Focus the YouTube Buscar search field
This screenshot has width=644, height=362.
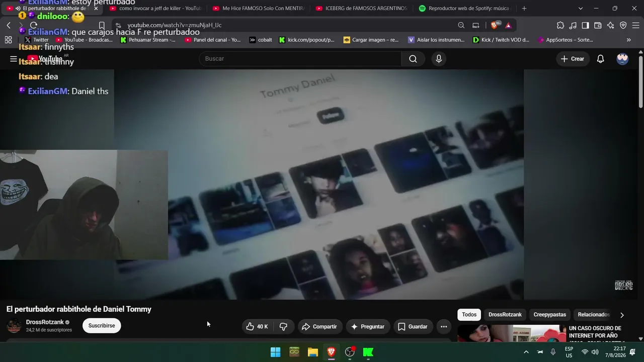(300, 59)
